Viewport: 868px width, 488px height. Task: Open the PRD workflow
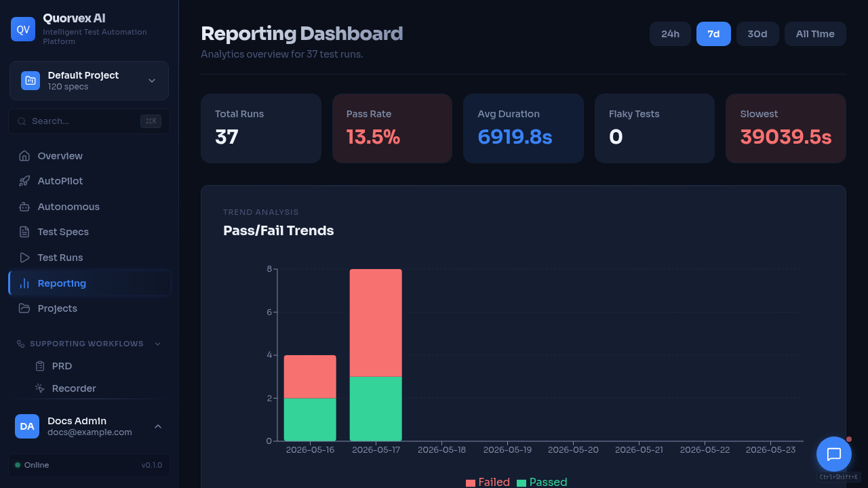tap(98, 366)
